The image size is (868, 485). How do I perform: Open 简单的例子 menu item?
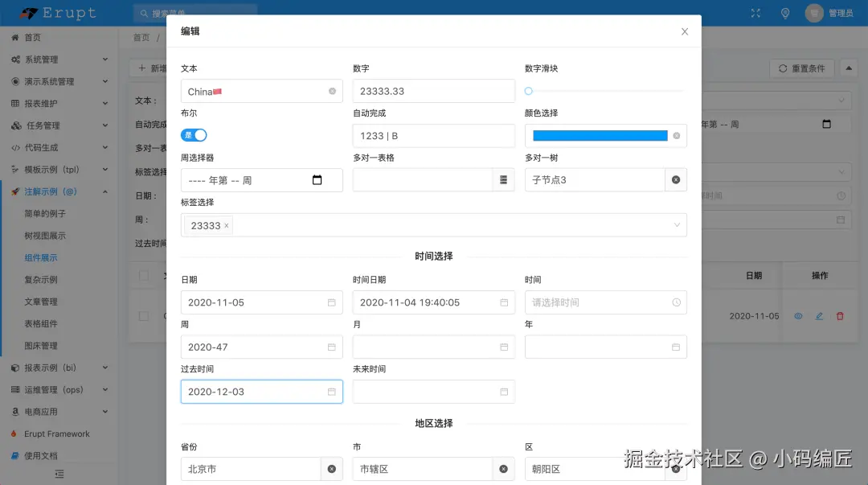pos(45,213)
